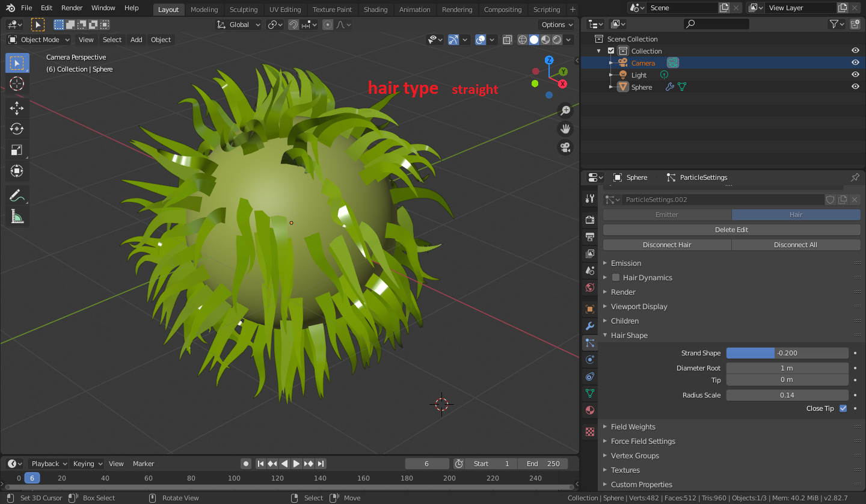This screenshot has width=866, height=504.
Task: Open the Render menu
Action: (x=72, y=8)
